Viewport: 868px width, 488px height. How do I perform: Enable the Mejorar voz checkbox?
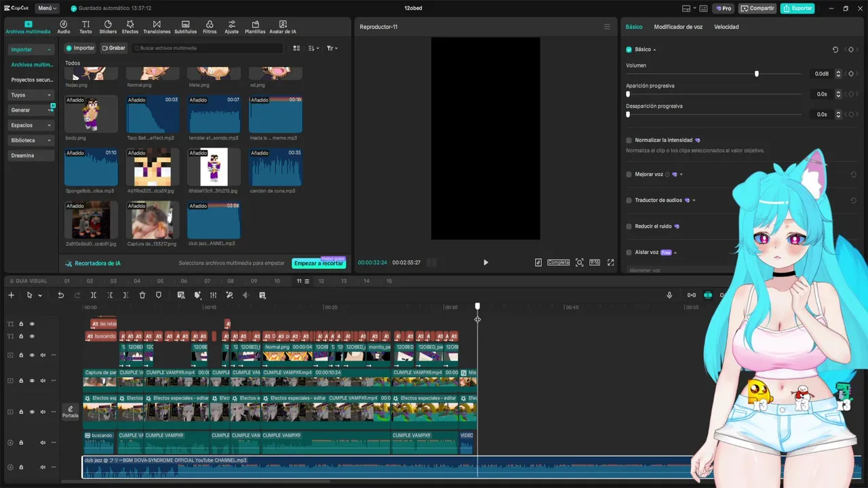coord(629,174)
